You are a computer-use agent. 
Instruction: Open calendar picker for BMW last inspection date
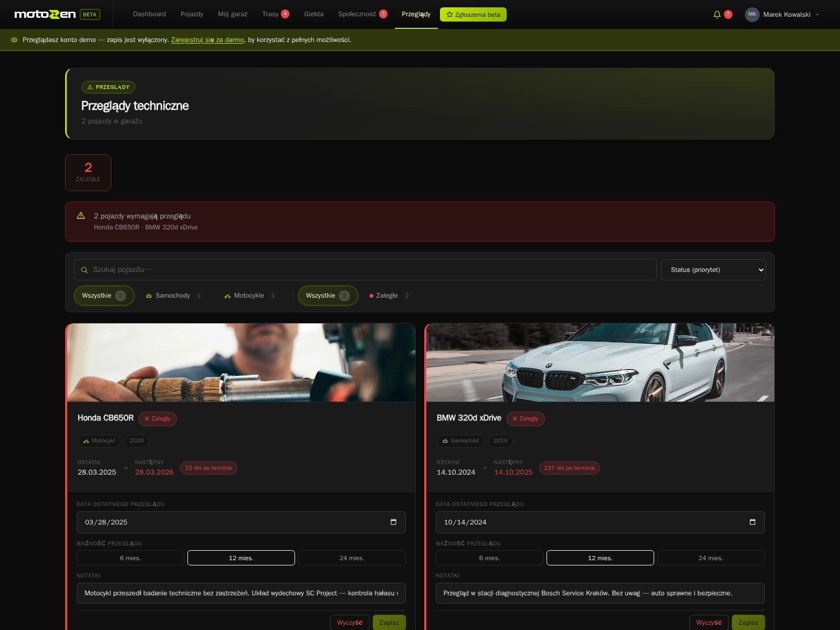pyautogui.click(x=752, y=522)
